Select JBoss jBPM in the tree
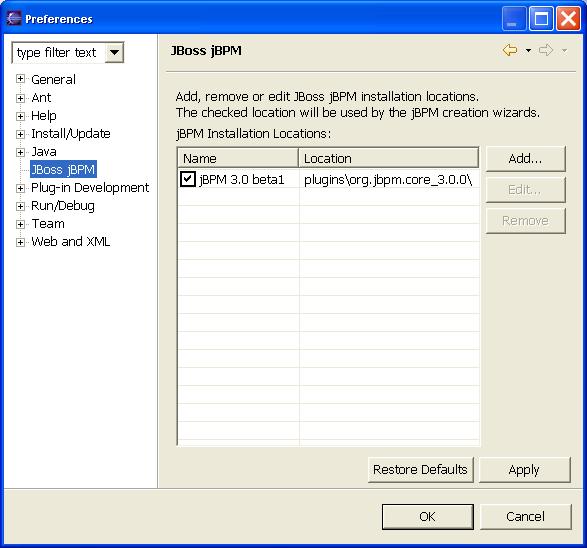The height and width of the screenshot is (548, 587). (63, 170)
